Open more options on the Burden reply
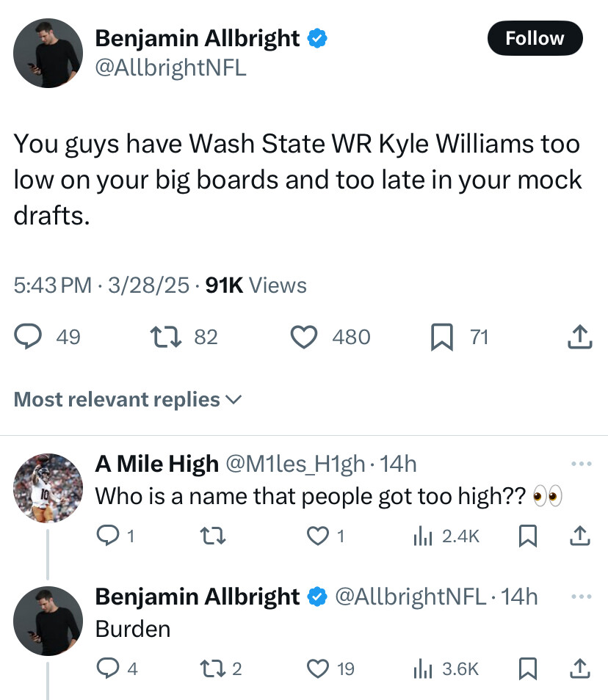 point(580,597)
